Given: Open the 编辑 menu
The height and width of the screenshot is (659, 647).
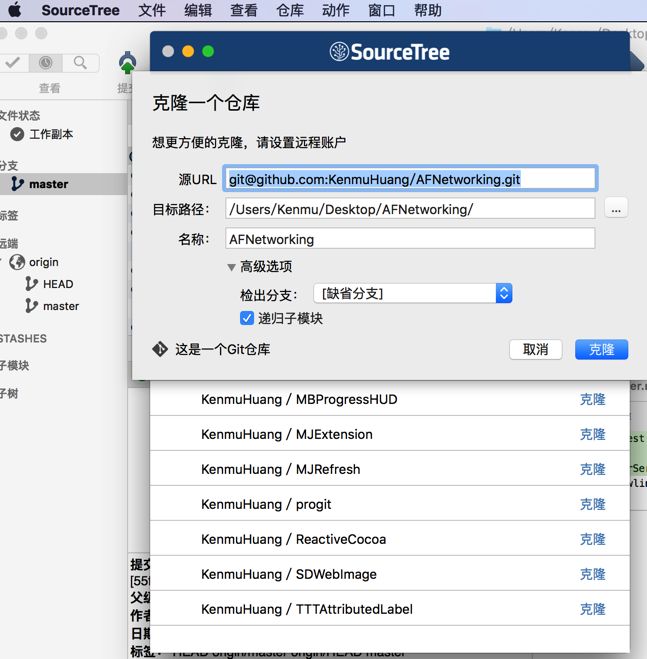Looking at the screenshot, I should pyautogui.click(x=198, y=10).
